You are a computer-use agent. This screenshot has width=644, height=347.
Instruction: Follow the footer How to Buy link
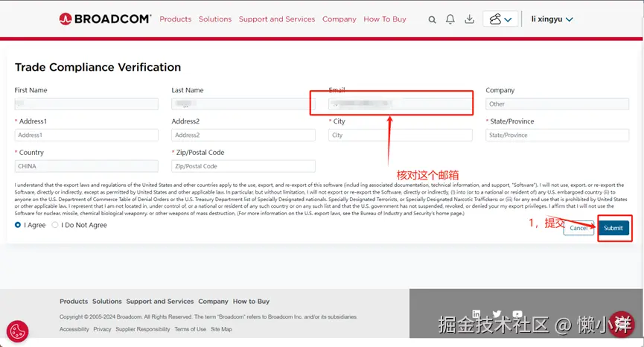(251, 302)
